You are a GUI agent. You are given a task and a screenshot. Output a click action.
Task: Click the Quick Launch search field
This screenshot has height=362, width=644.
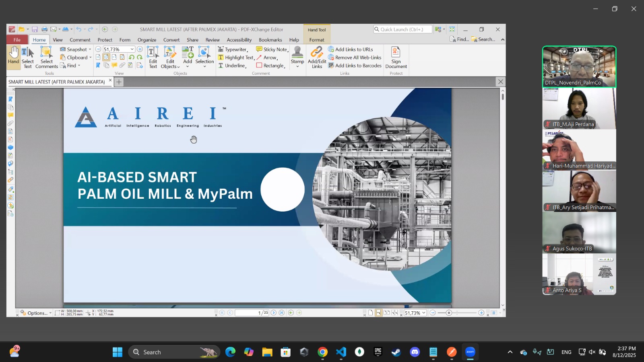402,29
